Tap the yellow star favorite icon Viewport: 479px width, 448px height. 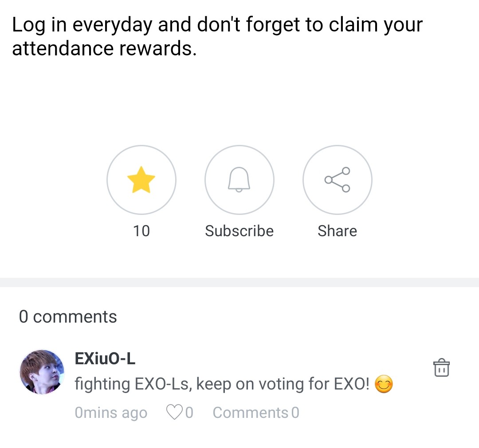(x=141, y=179)
